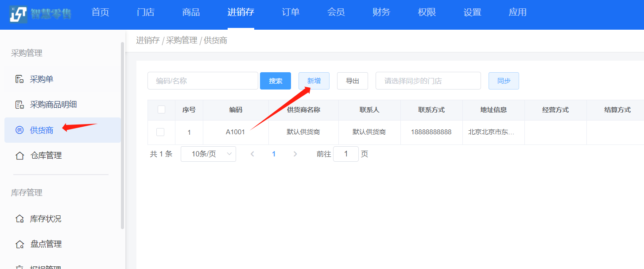Screen dimensions: 644x269
Task: Click the 导出 button
Action: [x=353, y=81]
